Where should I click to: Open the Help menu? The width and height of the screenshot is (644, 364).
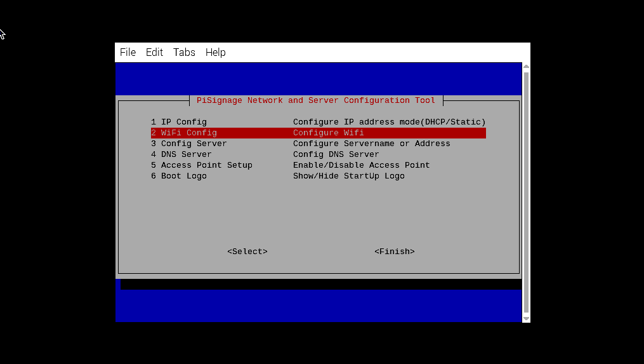[216, 52]
